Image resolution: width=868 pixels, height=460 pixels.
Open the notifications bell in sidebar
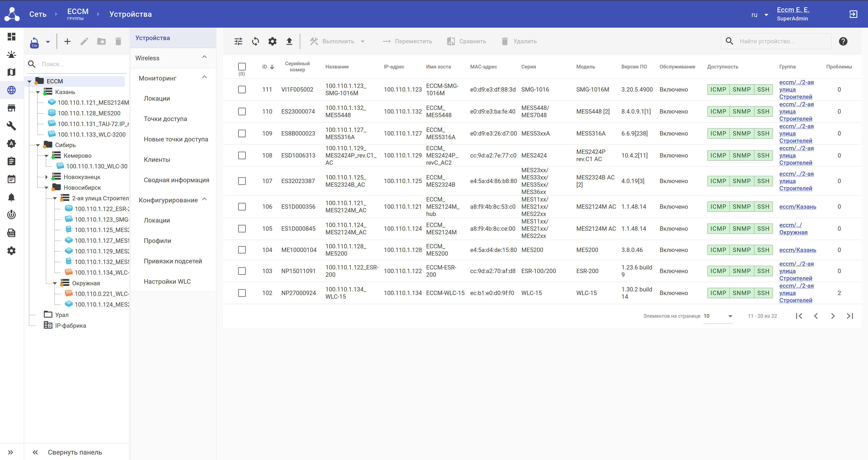click(12, 197)
